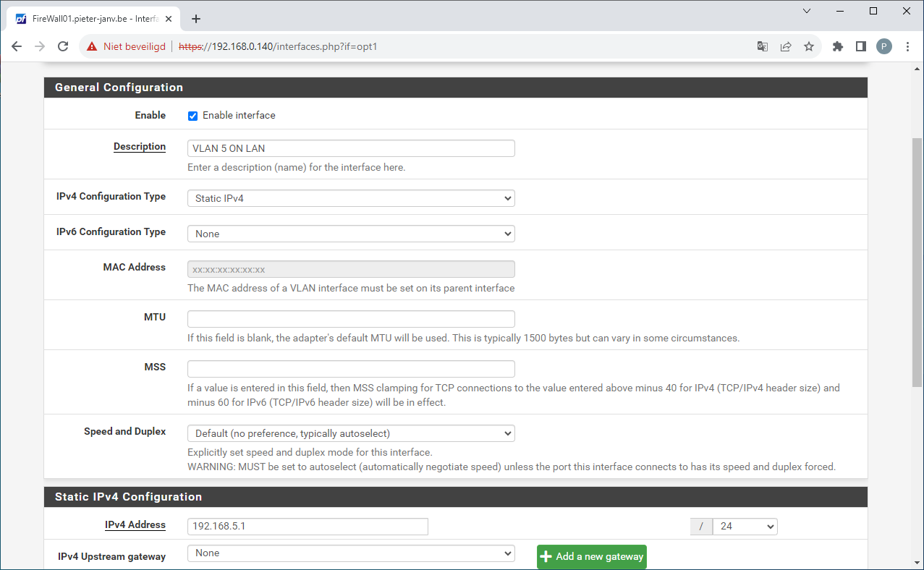Open the IPv4 Configuration Type dropdown
Viewport: 924px width, 570px height.
click(x=350, y=197)
